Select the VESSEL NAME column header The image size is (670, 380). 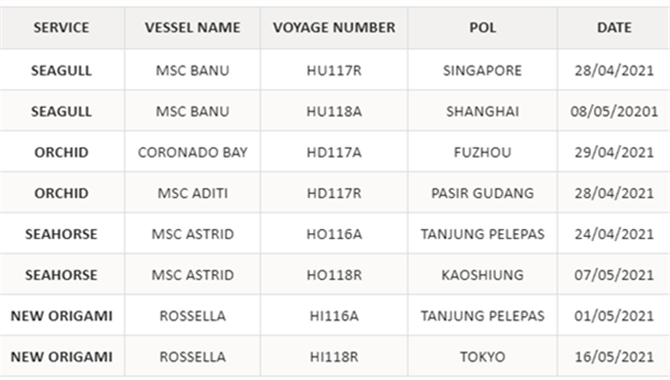click(192, 28)
